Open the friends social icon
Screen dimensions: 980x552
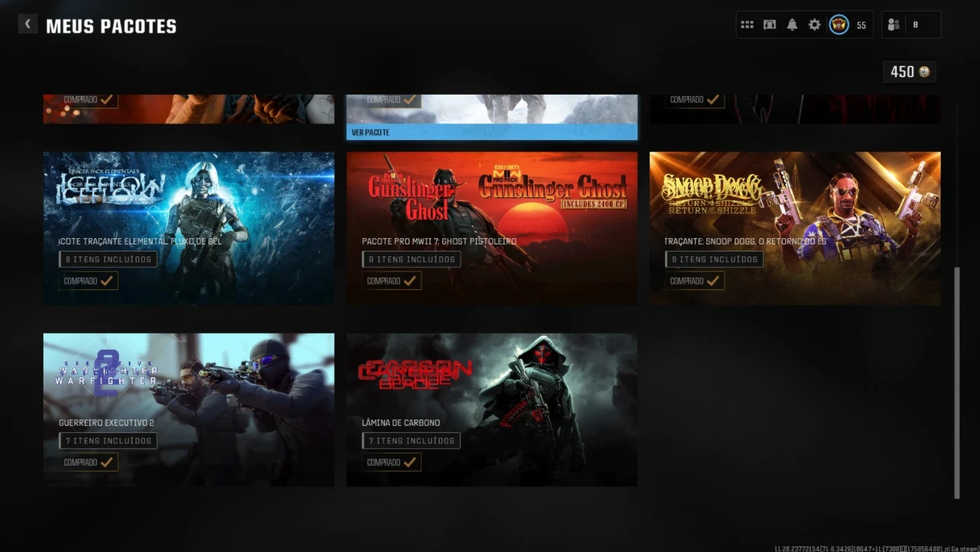pos(893,25)
